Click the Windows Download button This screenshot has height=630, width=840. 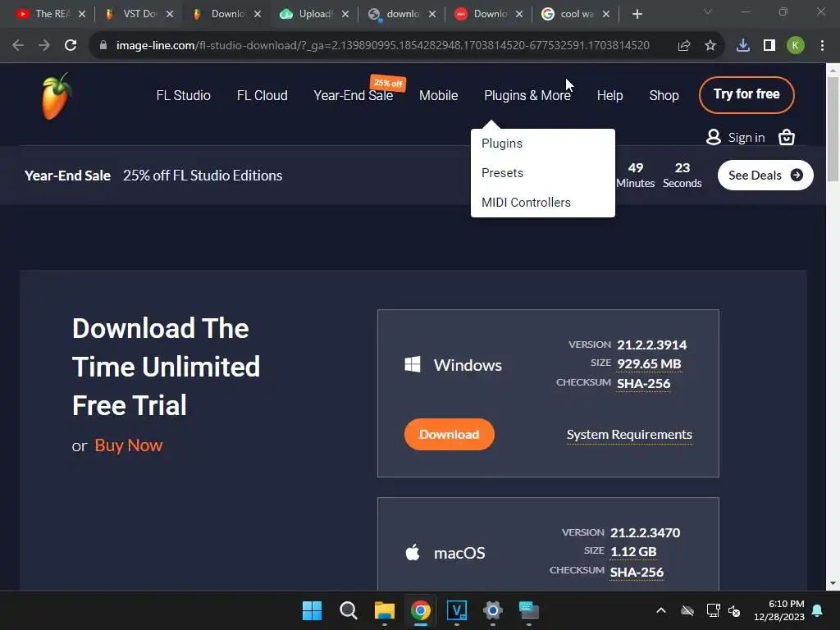[449, 435]
